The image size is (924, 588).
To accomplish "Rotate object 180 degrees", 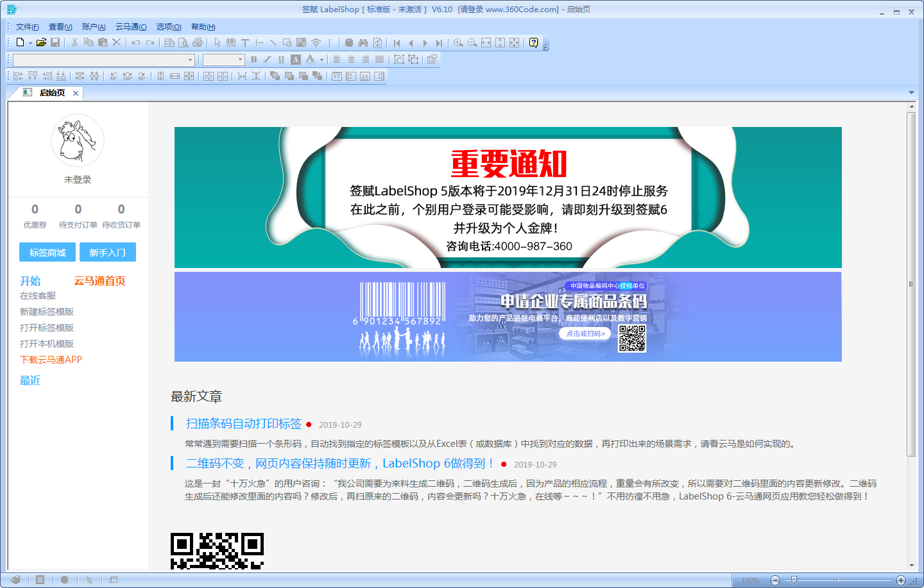I will point(128,76).
